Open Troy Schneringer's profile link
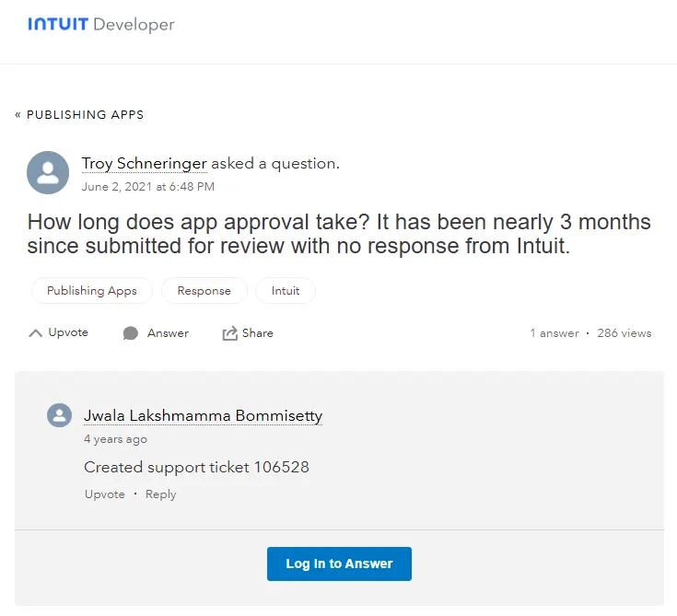The image size is (677, 616). click(x=144, y=164)
